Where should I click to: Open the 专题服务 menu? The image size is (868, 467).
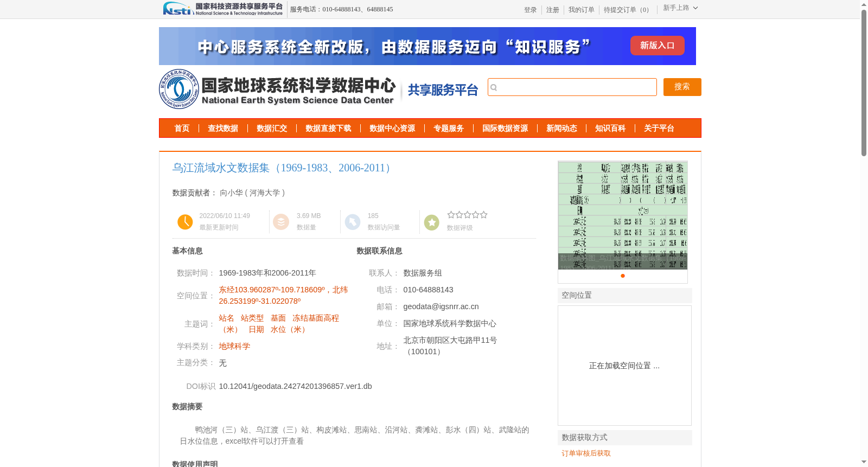(449, 129)
